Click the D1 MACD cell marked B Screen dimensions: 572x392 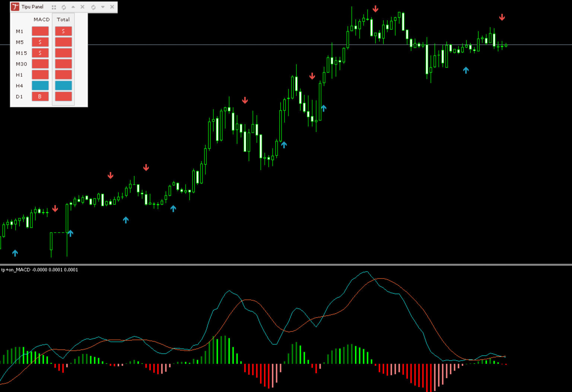(40, 96)
